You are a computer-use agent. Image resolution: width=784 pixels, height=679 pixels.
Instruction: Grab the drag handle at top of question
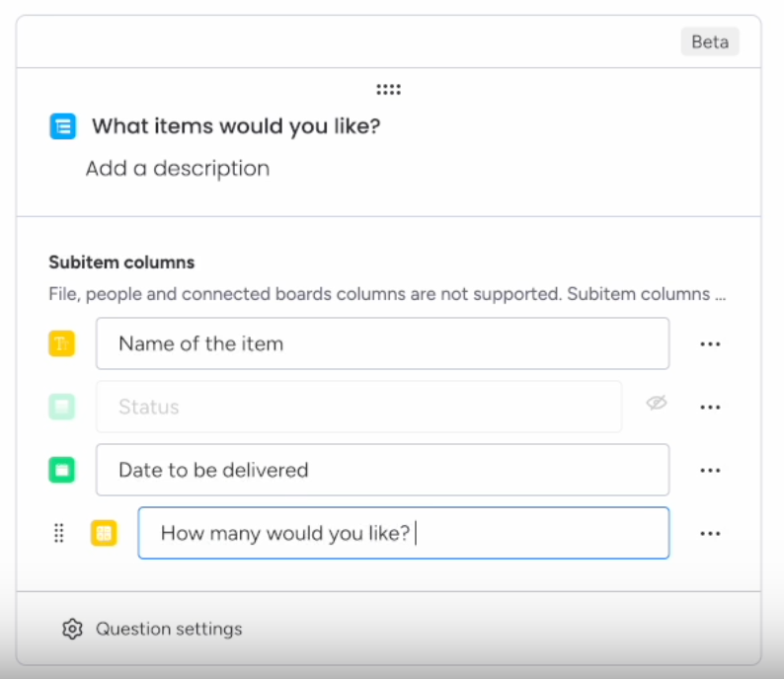tap(388, 90)
